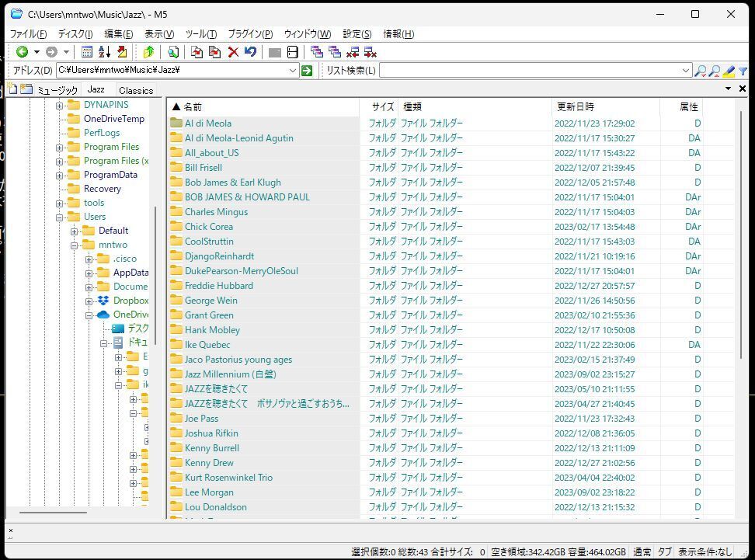Click the new folder tab icon

click(x=26, y=89)
